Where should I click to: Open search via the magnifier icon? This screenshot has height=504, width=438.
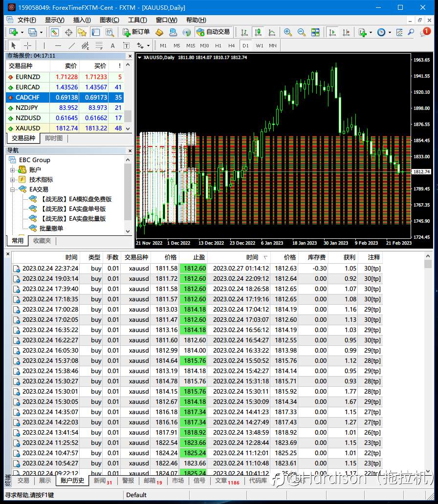[411, 32]
